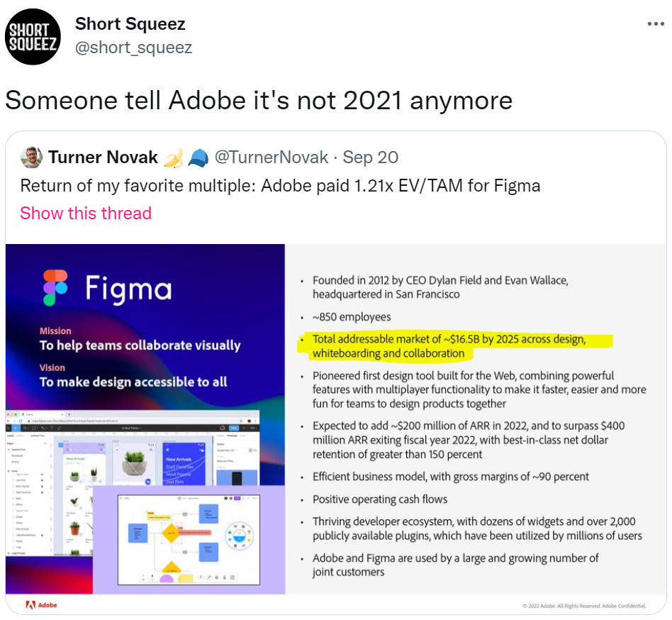Image resolution: width=672 pixels, height=620 pixels.
Task: Click quoted tweet text about EV/TAM multiple
Action: click(280, 186)
